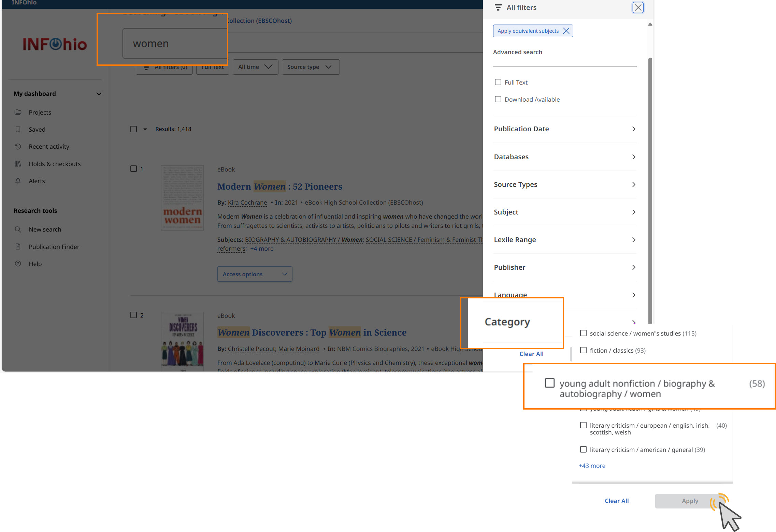The image size is (776, 532).
Task: Check fiction / classics category
Action: pos(583,350)
